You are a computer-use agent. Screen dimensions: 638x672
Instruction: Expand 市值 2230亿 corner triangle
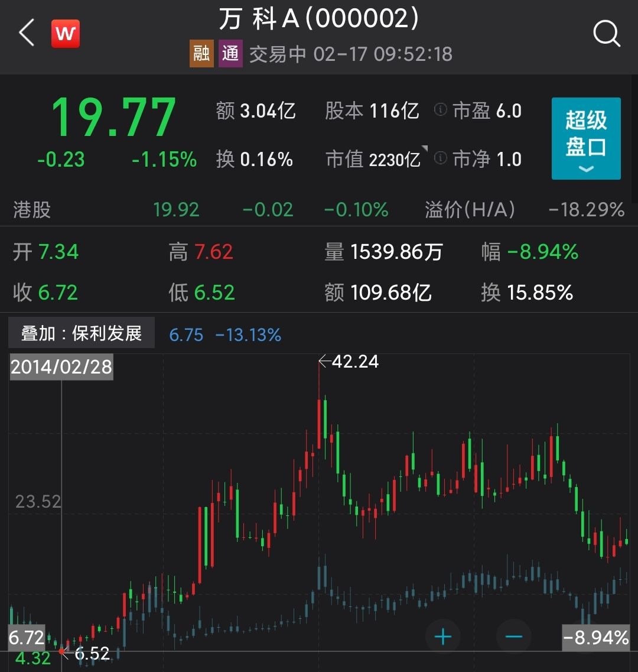point(424,148)
